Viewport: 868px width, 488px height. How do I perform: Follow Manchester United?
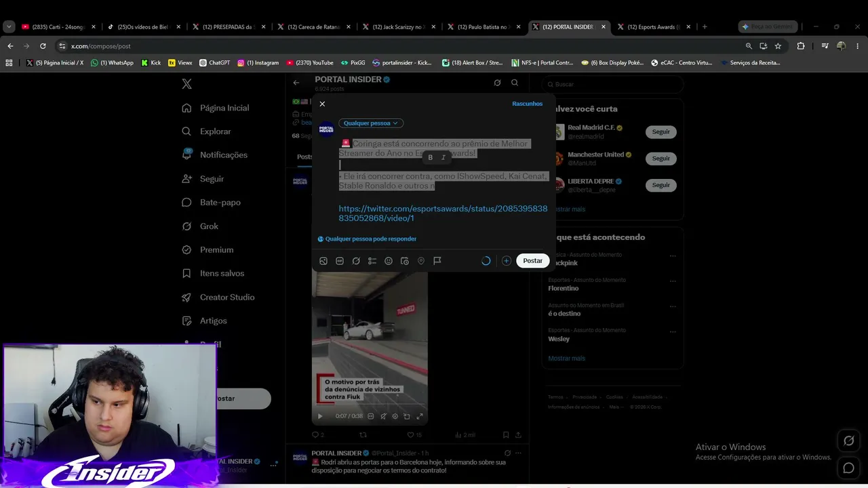pyautogui.click(x=660, y=159)
